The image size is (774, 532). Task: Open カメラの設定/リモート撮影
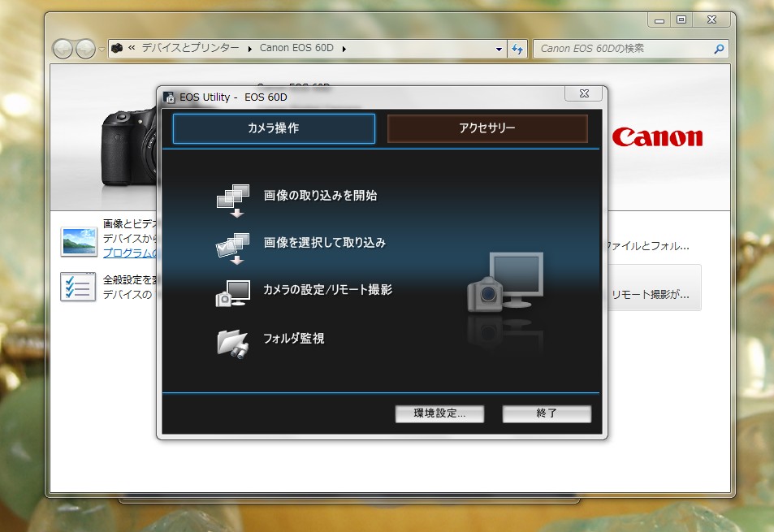click(x=327, y=289)
